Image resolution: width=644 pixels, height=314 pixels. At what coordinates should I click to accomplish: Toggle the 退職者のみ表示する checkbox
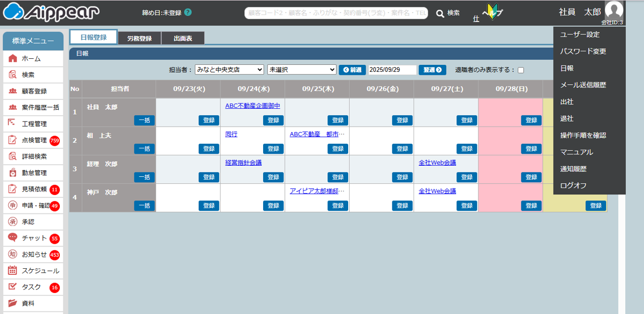521,70
